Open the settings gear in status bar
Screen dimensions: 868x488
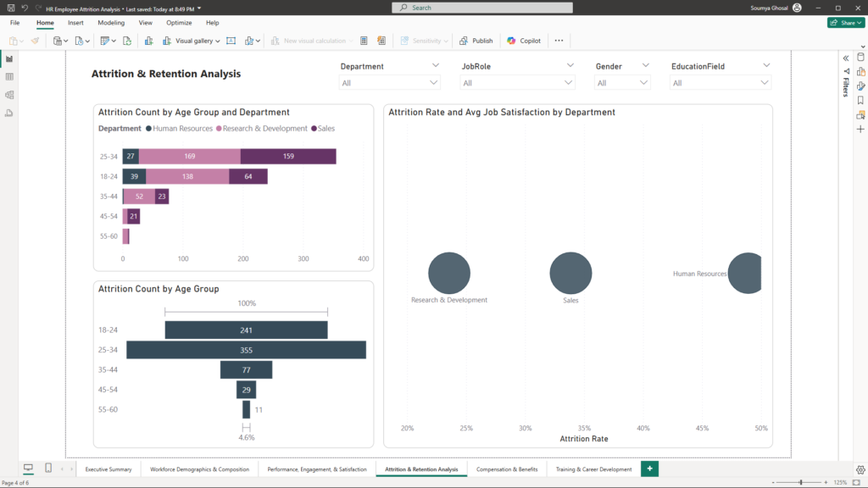pos(860,469)
